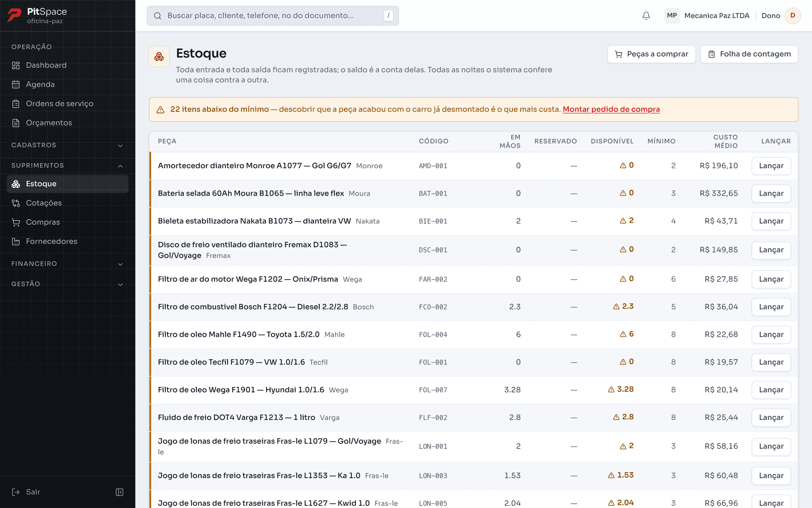This screenshot has height=508, width=812.
Task: Click warning icon beside AMD-001 disponível
Action: click(x=623, y=165)
